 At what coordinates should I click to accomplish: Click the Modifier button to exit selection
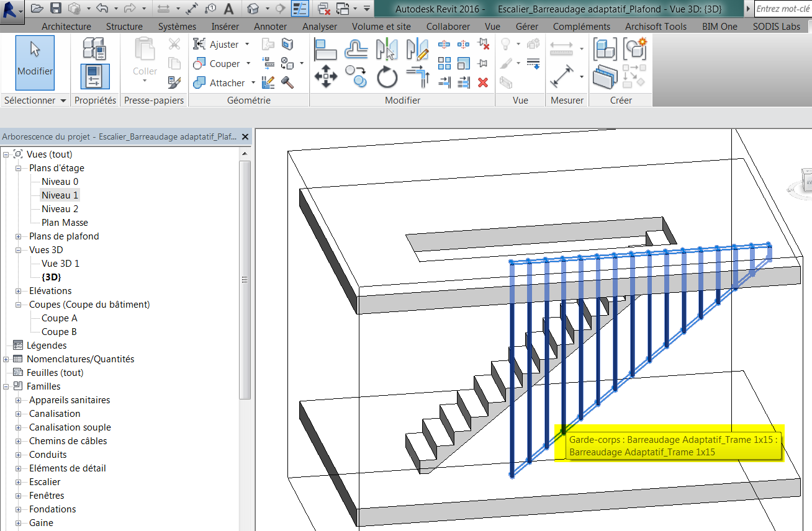(35, 62)
